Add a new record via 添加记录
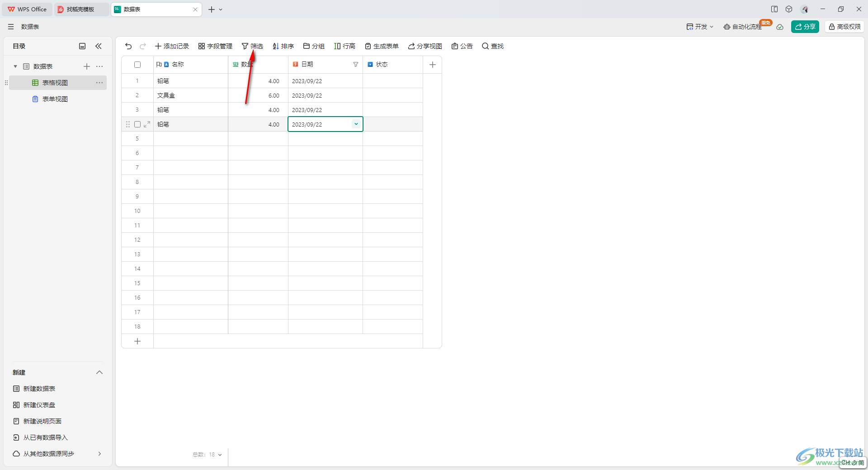 (x=172, y=46)
